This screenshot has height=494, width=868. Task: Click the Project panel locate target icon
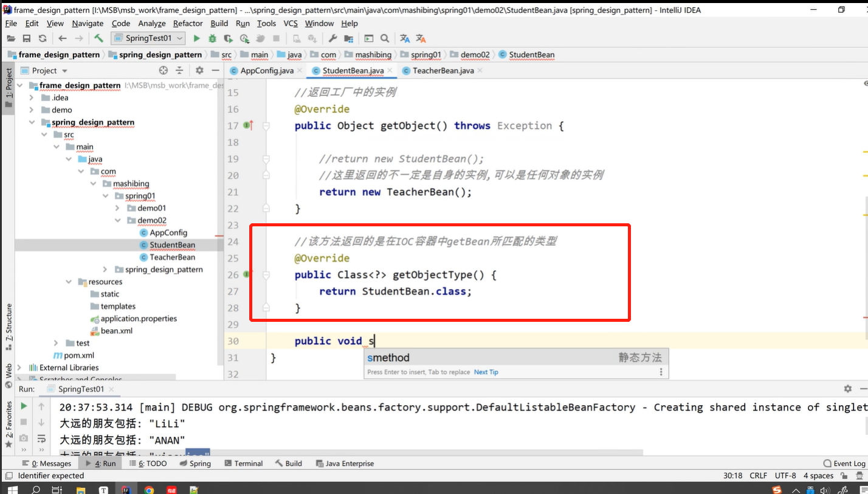163,71
